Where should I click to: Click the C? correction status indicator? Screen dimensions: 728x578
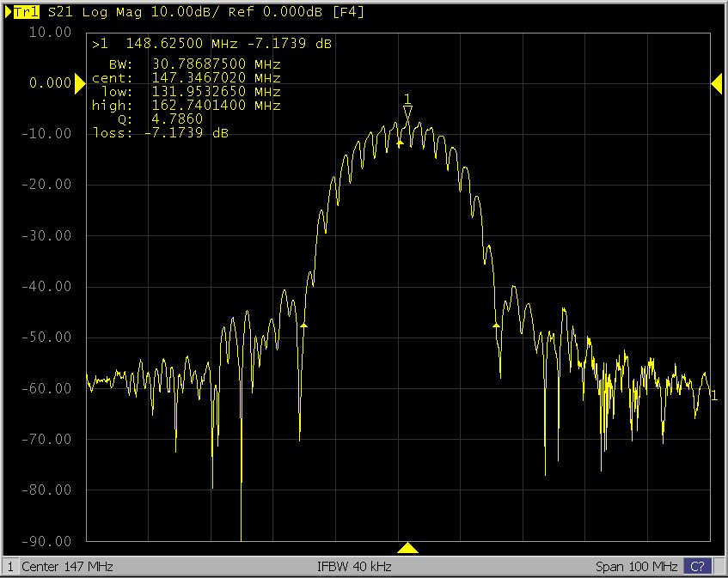point(697,567)
